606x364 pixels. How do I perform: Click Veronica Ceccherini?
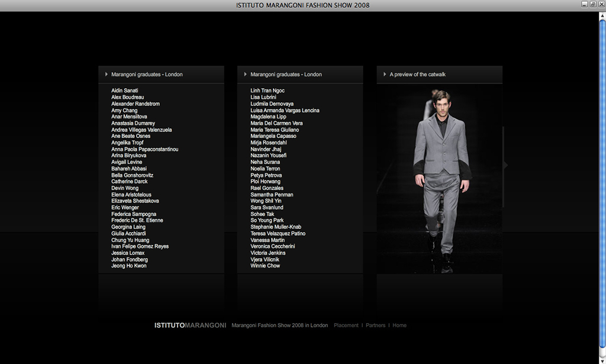(x=272, y=246)
